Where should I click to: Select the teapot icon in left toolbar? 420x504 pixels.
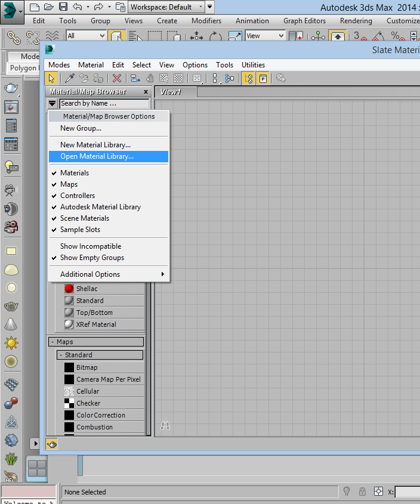[x=11, y=89]
